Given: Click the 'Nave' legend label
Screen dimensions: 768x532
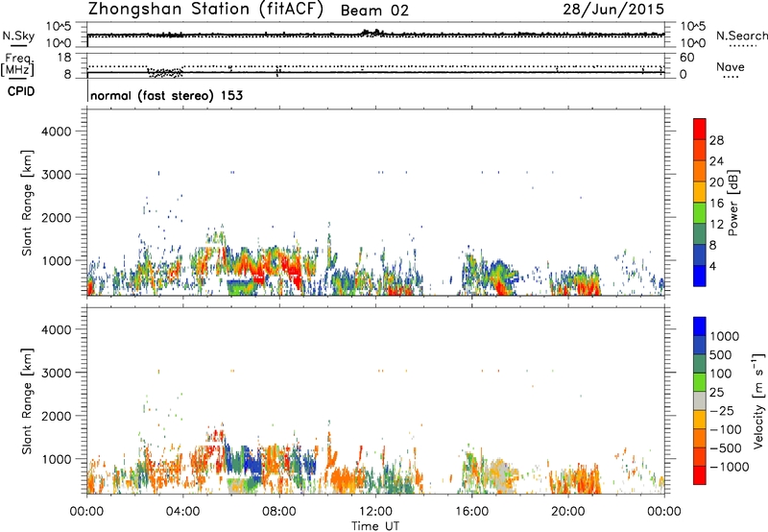Looking at the screenshot, I should click(731, 67).
